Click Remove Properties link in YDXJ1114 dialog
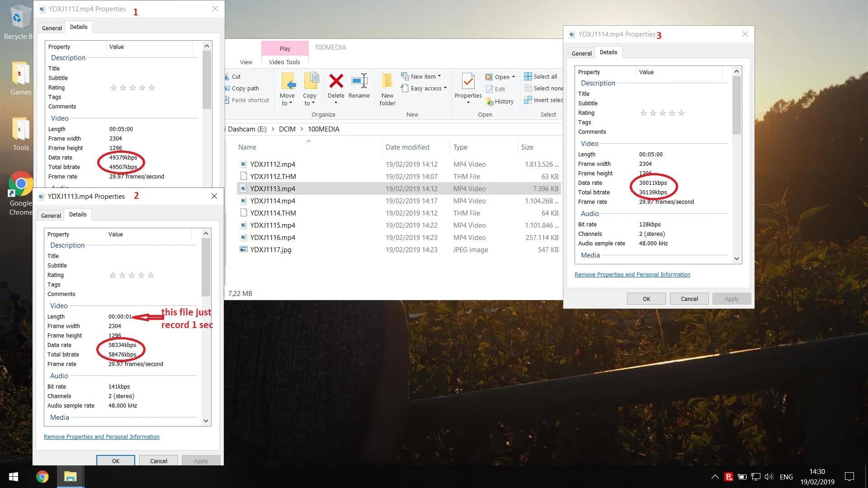The height and width of the screenshot is (488, 868). click(632, 275)
